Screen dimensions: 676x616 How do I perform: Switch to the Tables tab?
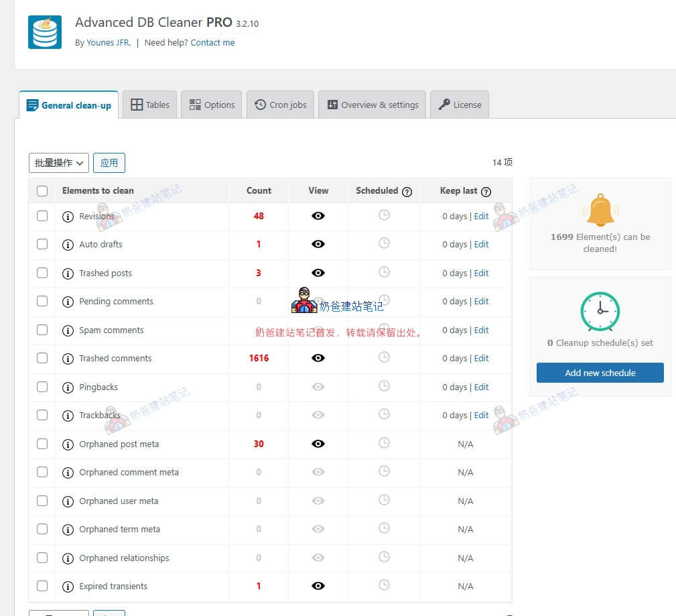click(150, 105)
